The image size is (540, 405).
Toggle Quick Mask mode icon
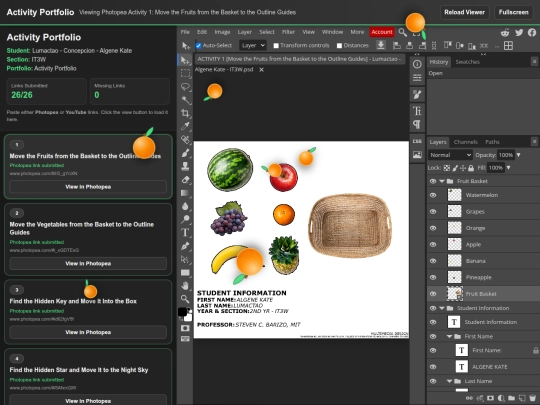click(185, 328)
